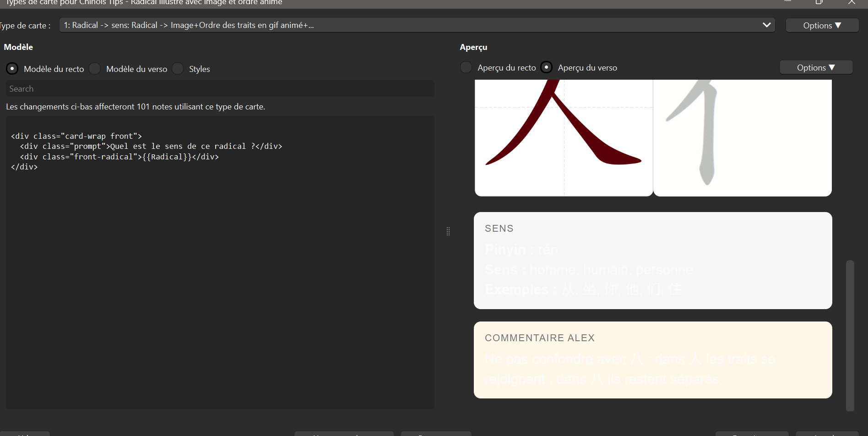Click the {{Radical}} field placeholder in code
Viewport: 868px width, 436px height.
click(x=167, y=157)
